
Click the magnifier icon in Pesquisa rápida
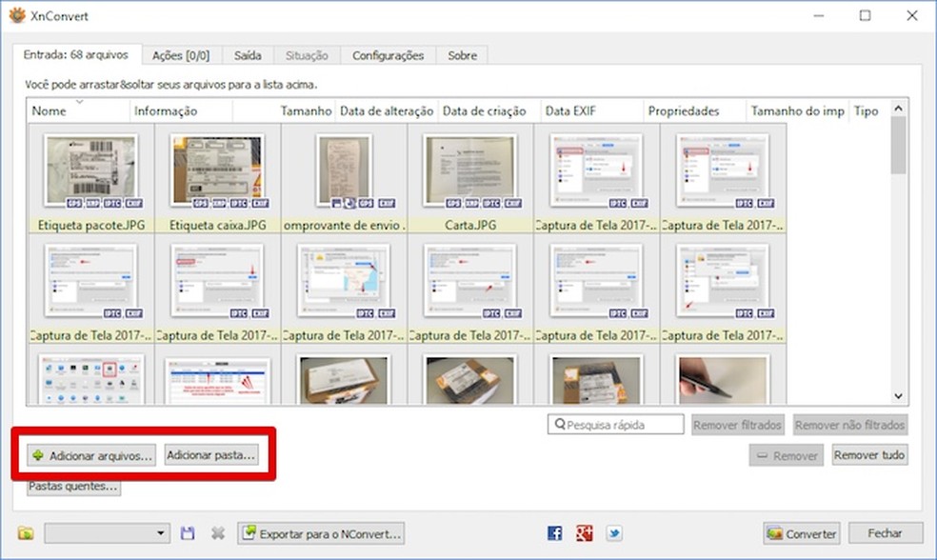[x=559, y=424]
